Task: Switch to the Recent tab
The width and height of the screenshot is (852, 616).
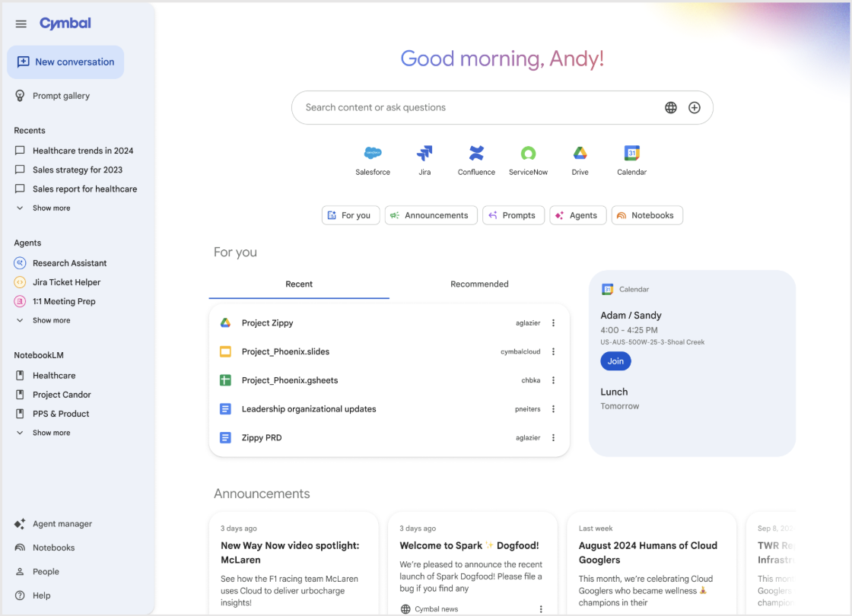Action: tap(299, 284)
